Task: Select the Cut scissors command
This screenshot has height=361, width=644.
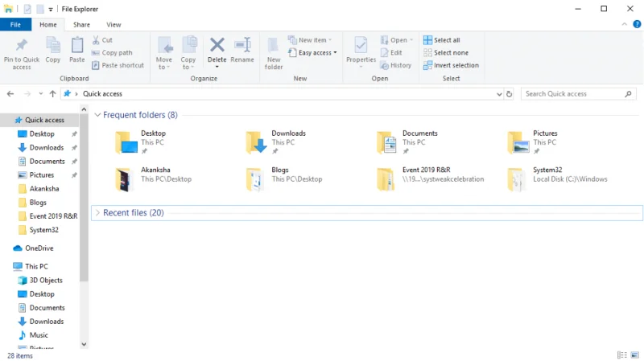Action: [x=102, y=39]
